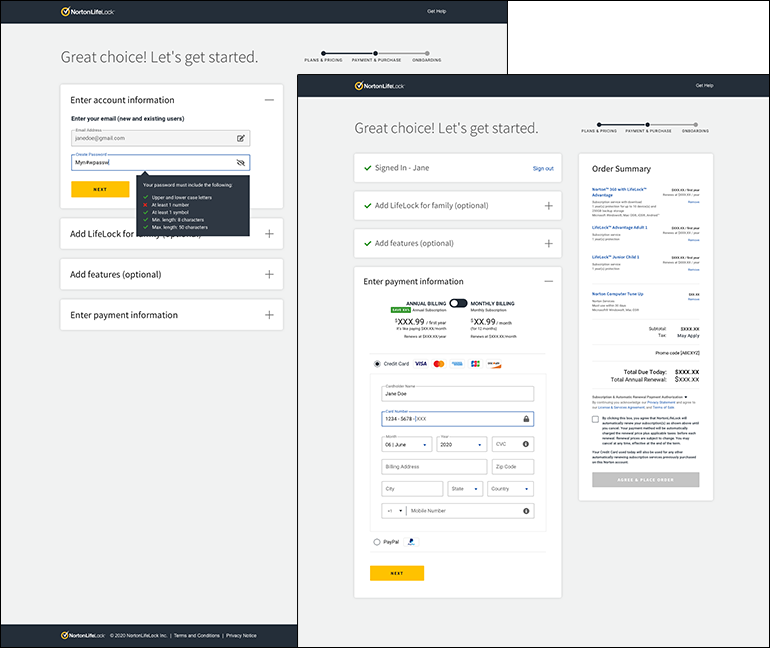This screenshot has width=770, height=648.
Task: Click the PayPal logo icon
Action: [x=411, y=541]
